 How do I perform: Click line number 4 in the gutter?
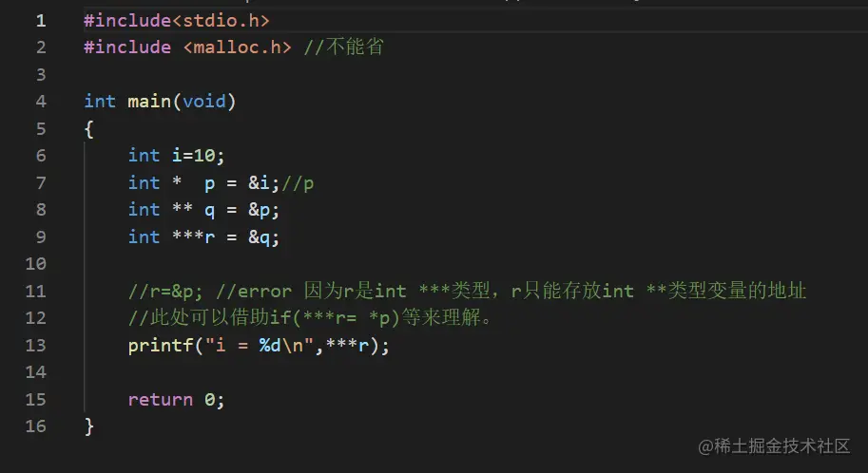[41, 102]
